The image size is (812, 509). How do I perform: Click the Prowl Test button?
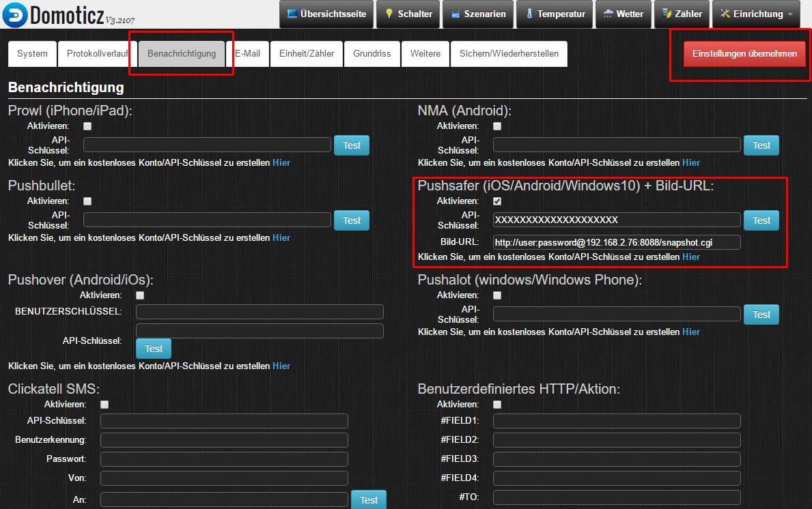click(352, 145)
